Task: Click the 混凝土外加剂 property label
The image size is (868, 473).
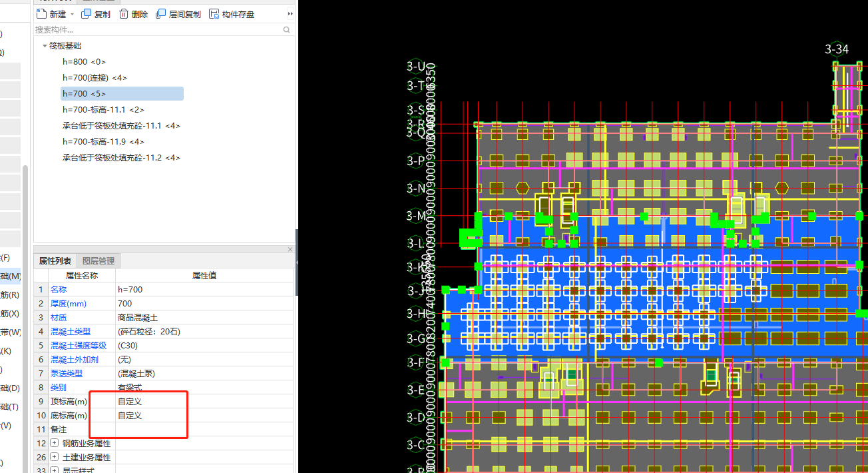Action: point(75,360)
